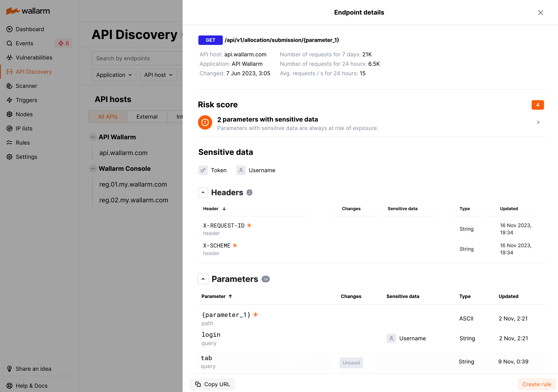Click the Search by endpoints field
The image size is (558, 392).
tap(137, 58)
